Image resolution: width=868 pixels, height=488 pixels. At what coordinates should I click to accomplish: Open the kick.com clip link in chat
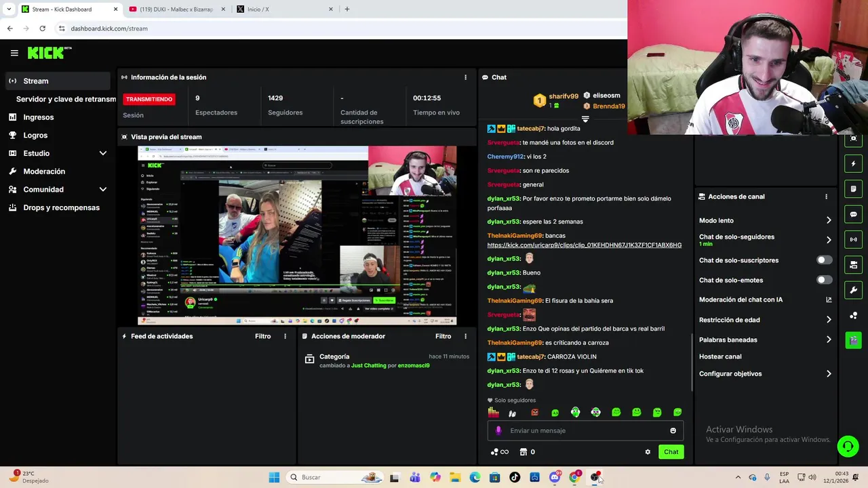pyautogui.click(x=584, y=245)
